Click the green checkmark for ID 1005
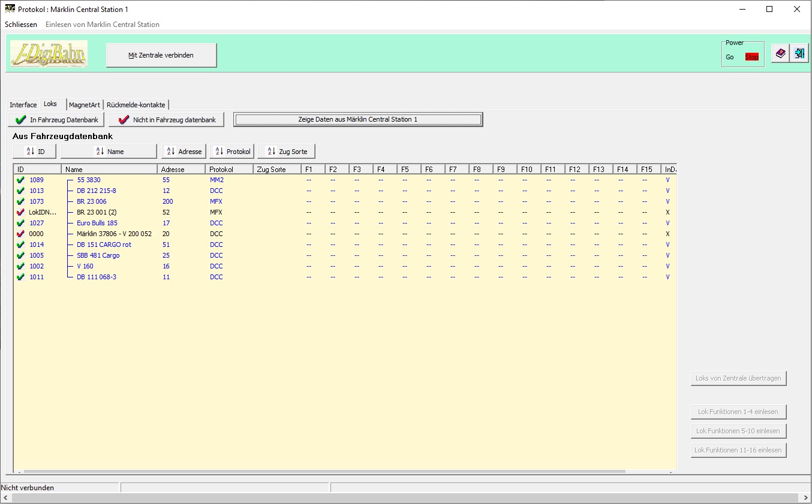The height and width of the screenshot is (504, 812). coord(21,255)
